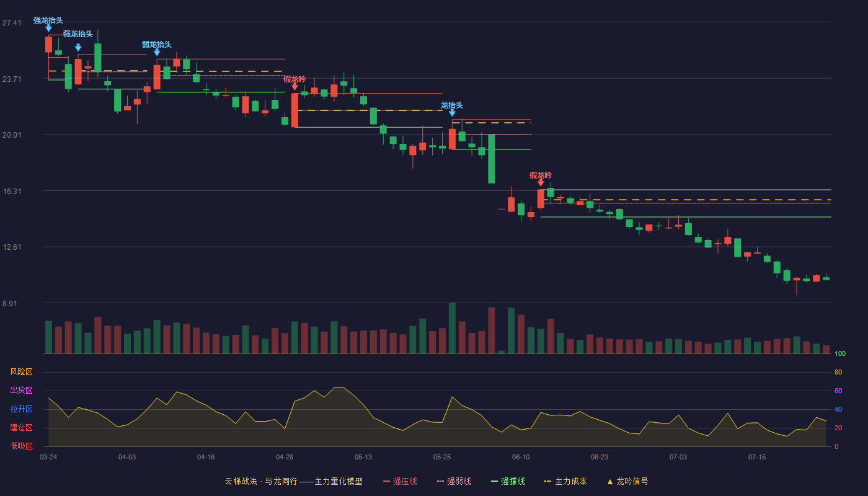Click the 弱龙抬头 blue arrow marker
The image size is (868, 496).
point(157,53)
